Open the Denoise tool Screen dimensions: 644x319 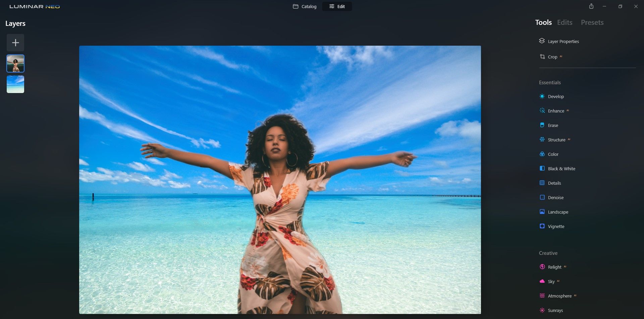(x=551, y=197)
